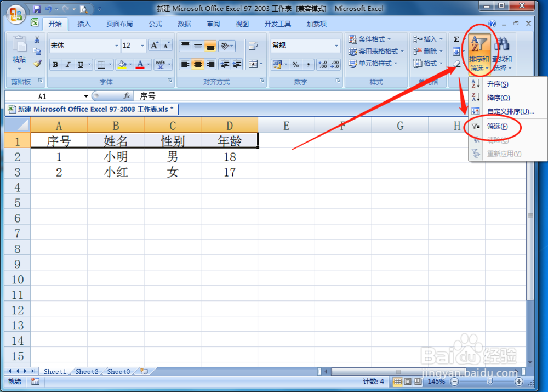Toggle center horizontal alignment

[198, 64]
